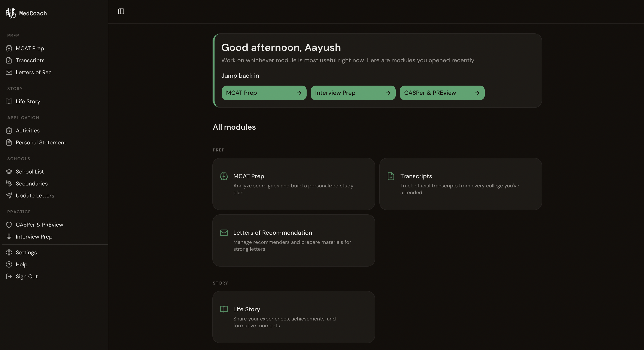Select Transcripts file icon in sidebar
The height and width of the screenshot is (350, 644).
coord(9,60)
